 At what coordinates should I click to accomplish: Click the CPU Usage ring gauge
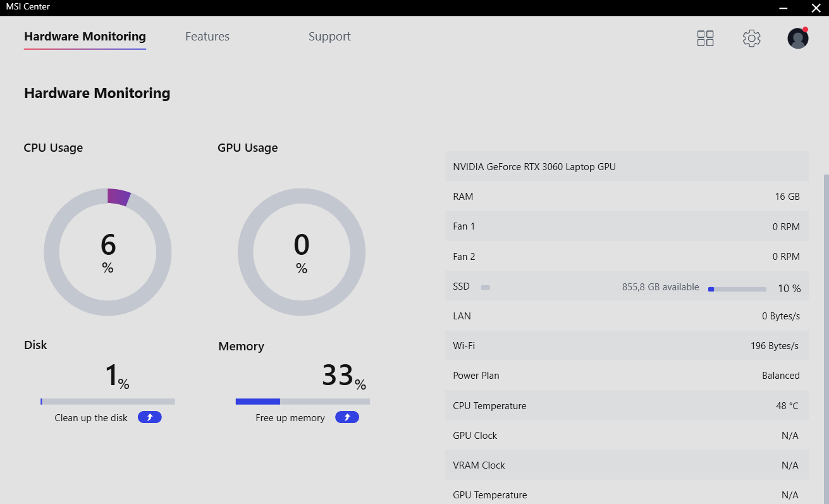click(x=107, y=252)
